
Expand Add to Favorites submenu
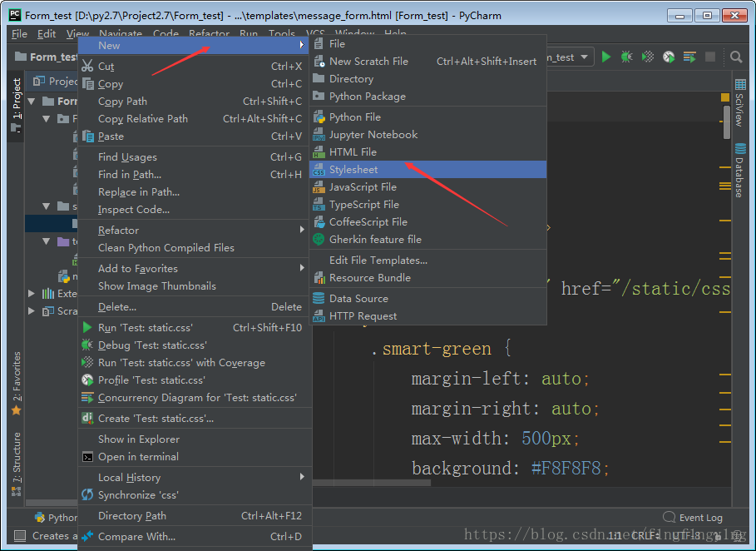pos(302,268)
